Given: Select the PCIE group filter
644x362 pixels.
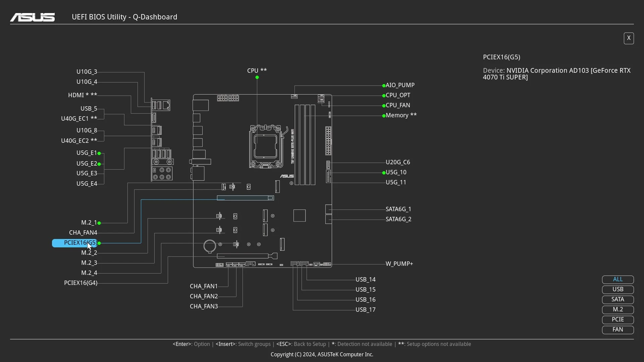Looking at the screenshot, I should [x=618, y=319].
